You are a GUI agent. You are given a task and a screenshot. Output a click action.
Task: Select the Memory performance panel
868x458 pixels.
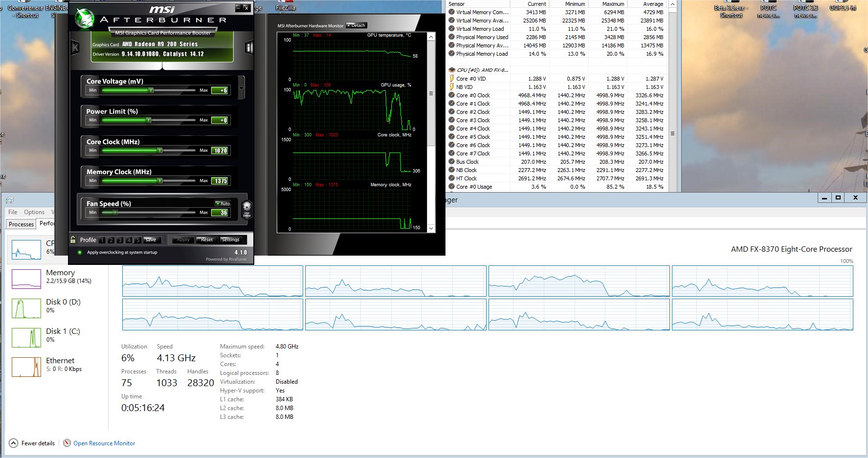[57, 279]
